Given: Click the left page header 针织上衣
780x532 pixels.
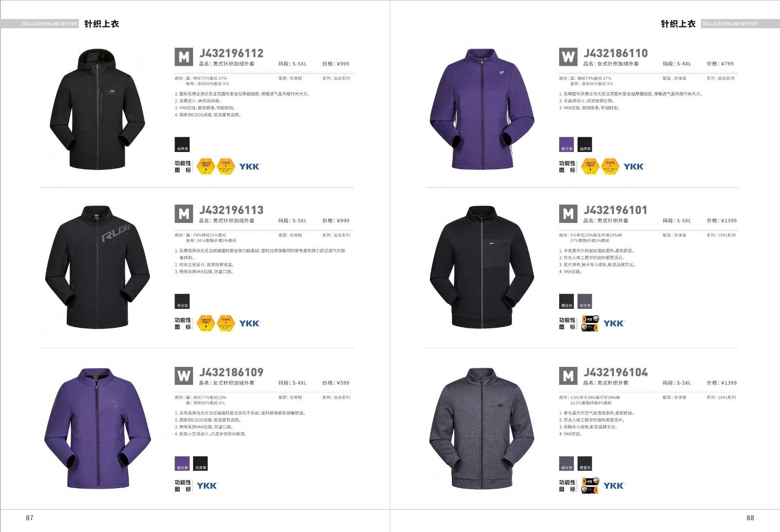Looking at the screenshot, I should tap(101, 24).
